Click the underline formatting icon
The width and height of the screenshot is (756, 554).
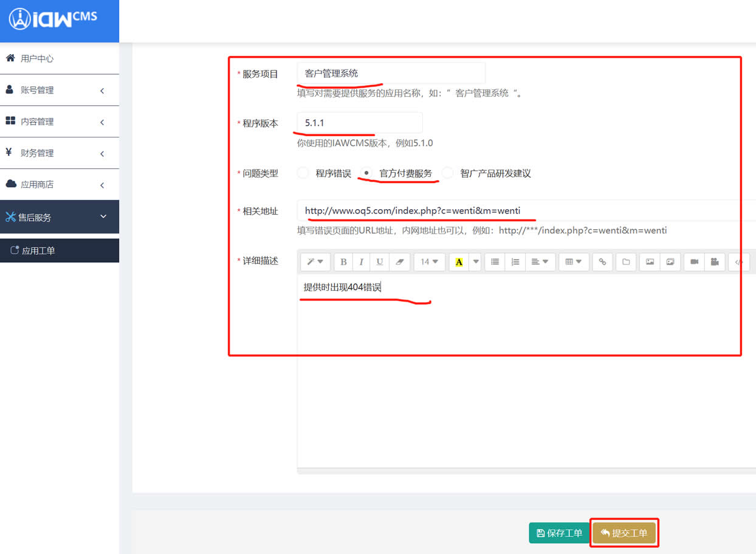(x=380, y=262)
